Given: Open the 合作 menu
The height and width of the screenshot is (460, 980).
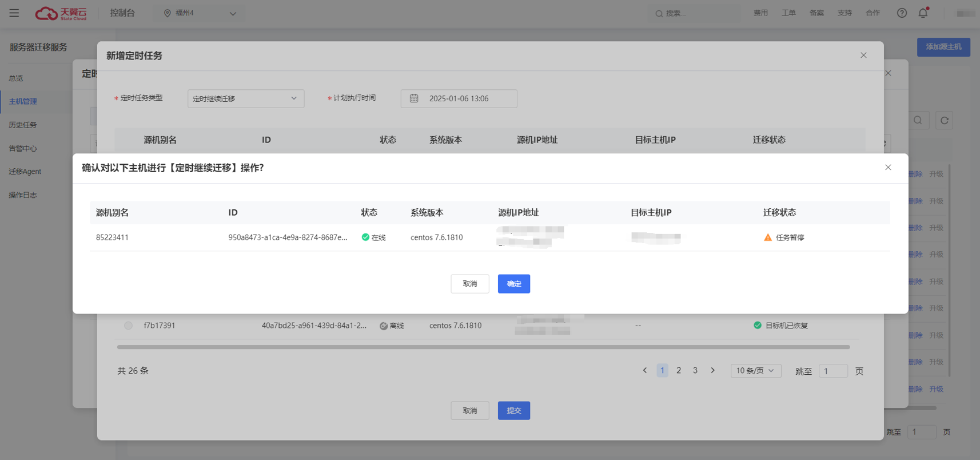Looking at the screenshot, I should coord(873,13).
